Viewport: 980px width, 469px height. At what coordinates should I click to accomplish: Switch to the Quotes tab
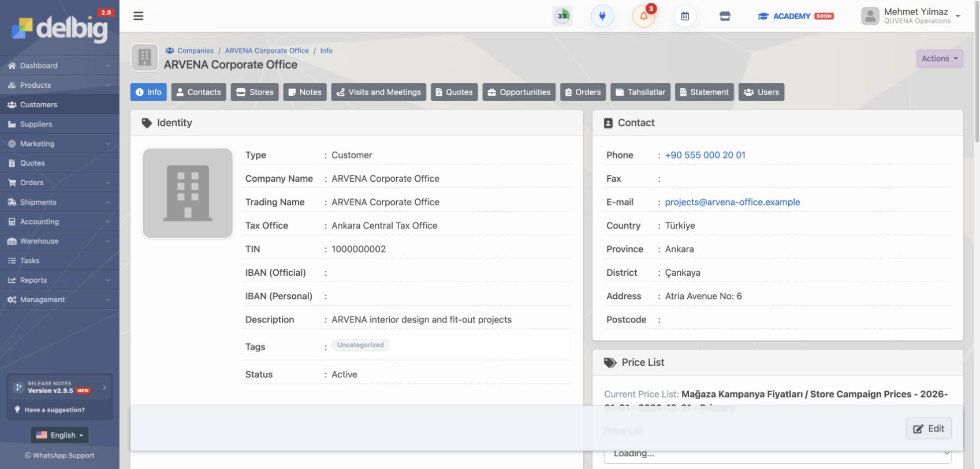click(x=454, y=92)
